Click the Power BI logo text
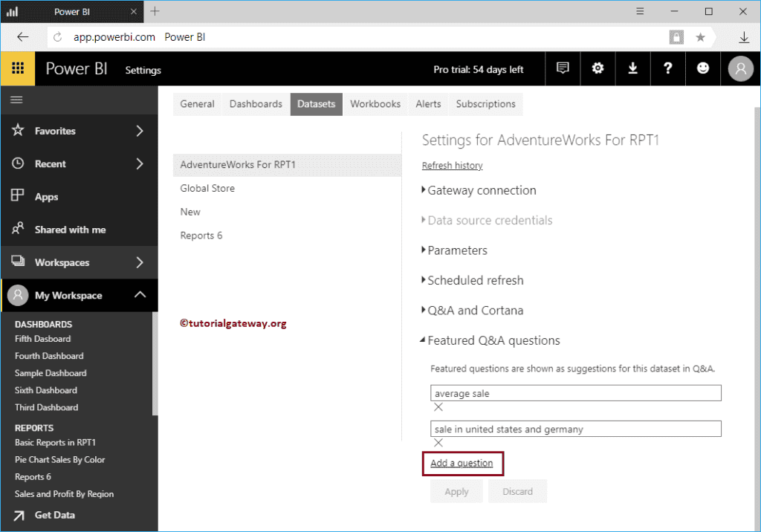 tap(77, 68)
